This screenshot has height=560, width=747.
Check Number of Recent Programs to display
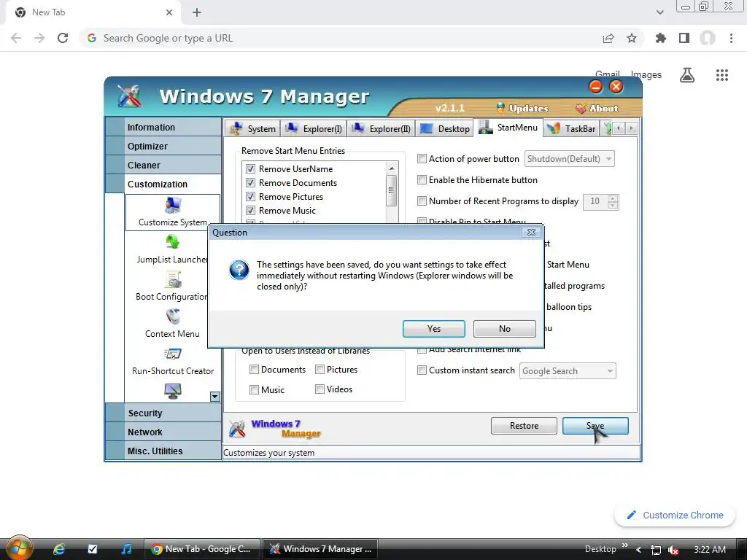click(x=422, y=201)
